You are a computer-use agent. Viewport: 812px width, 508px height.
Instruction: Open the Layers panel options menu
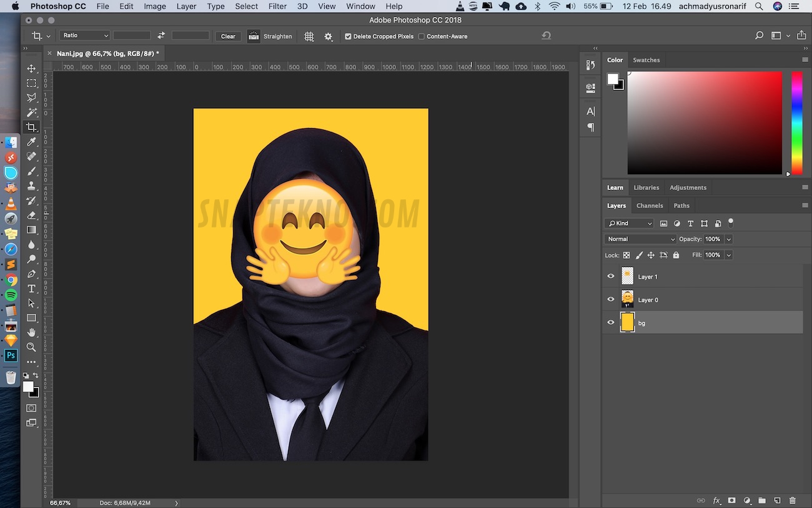point(805,205)
